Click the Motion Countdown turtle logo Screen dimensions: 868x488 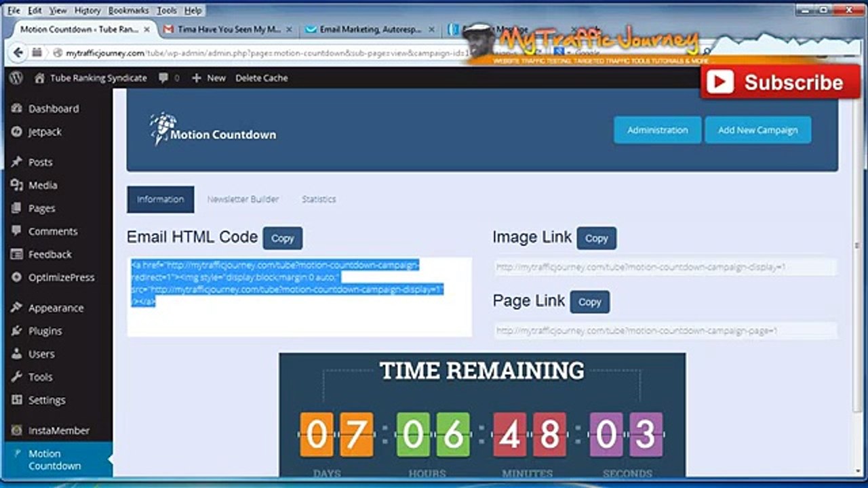click(163, 128)
